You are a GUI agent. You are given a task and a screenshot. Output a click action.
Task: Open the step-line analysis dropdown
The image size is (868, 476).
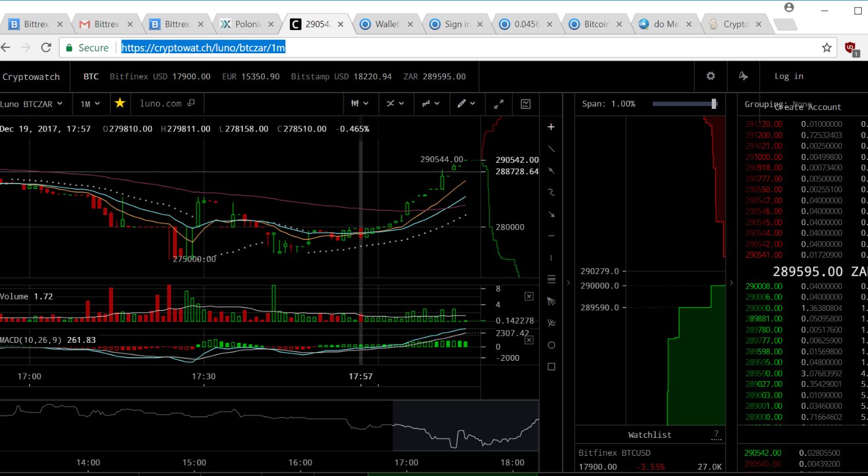[x=431, y=104]
